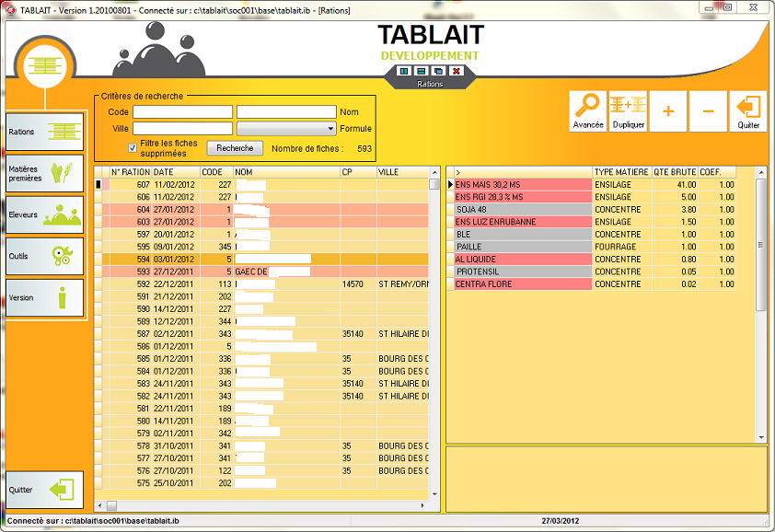This screenshot has width=775, height=532.
Task: Select highlighted ration number 594
Action: pos(262,259)
